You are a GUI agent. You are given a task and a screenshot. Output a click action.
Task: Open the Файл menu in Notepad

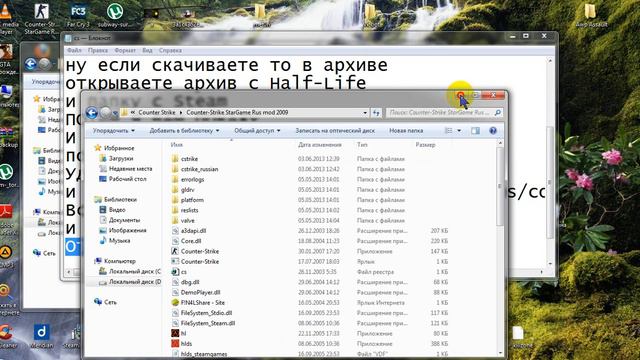click(74, 51)
